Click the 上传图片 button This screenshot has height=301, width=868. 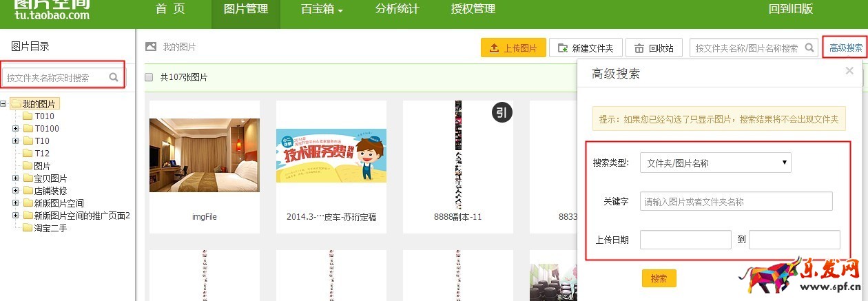coord(513,48)
